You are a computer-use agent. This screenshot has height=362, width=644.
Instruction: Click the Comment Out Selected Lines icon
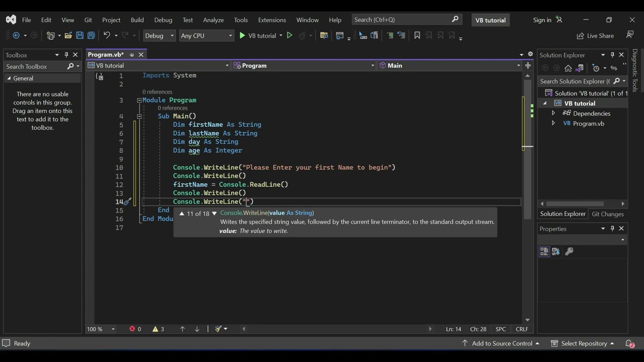coord(390,36)
